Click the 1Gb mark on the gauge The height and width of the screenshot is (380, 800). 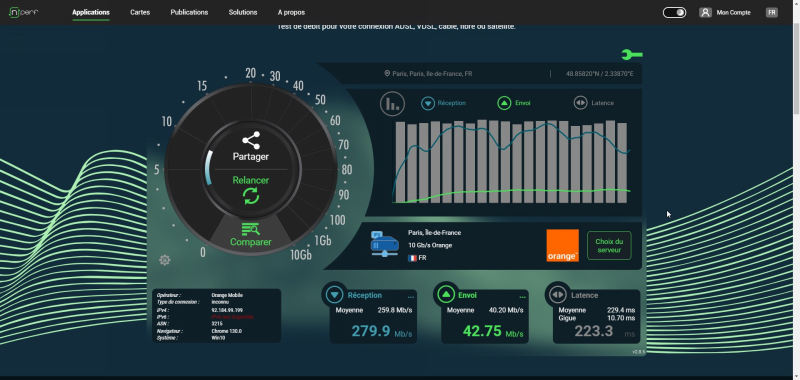point(322,240)
